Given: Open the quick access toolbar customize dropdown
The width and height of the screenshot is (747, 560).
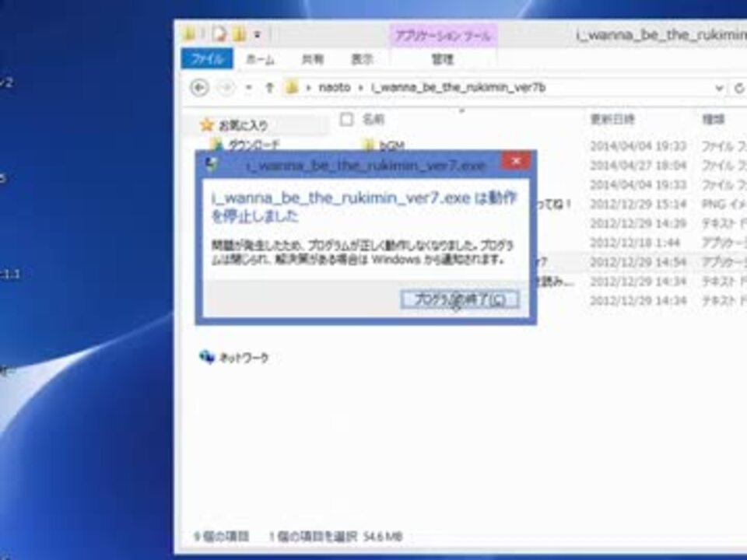Looking at the screenshot, I should pyautogui.click(x=258, y=35).
